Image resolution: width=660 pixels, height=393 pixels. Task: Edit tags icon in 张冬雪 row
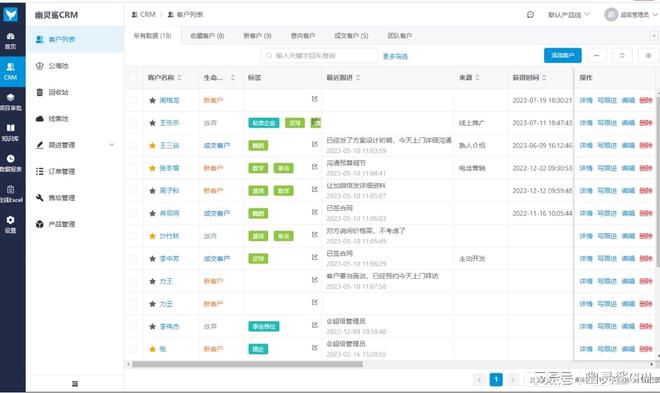coord(314,167)
